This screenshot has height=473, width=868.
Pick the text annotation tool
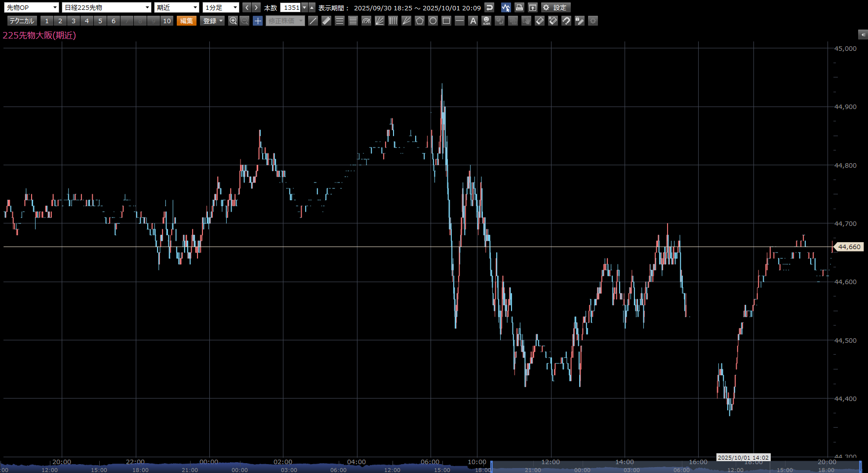coord(473,21)
